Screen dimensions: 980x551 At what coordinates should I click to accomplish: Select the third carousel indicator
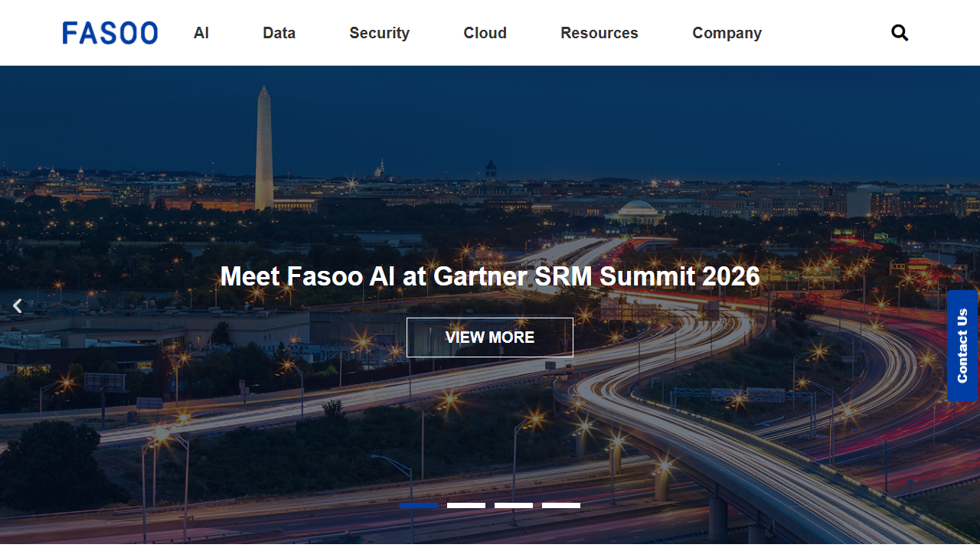click(514, 505)
